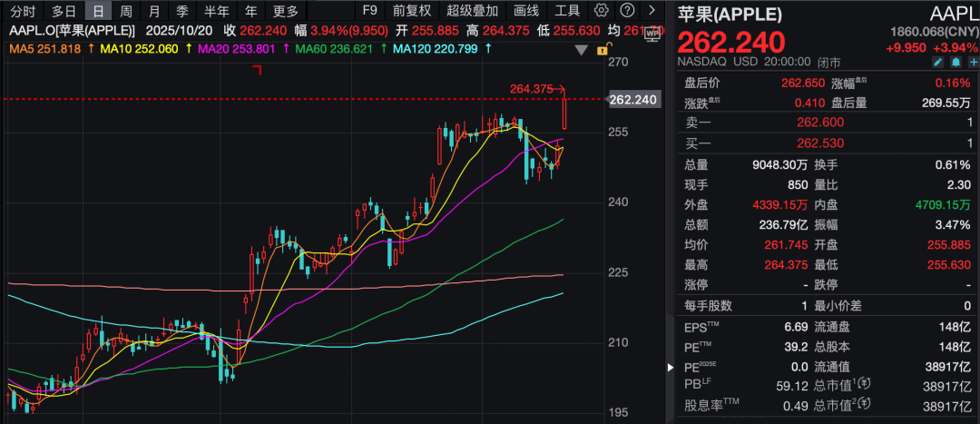Click the small triangle on the side panel's left edge
Screen dimensions: 980x424
click(671, 367)
